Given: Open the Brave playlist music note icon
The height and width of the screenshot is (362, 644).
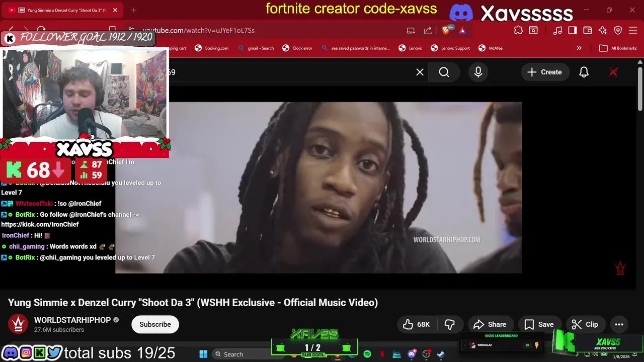Looking at the screenshot, I should tap(557, 30).
